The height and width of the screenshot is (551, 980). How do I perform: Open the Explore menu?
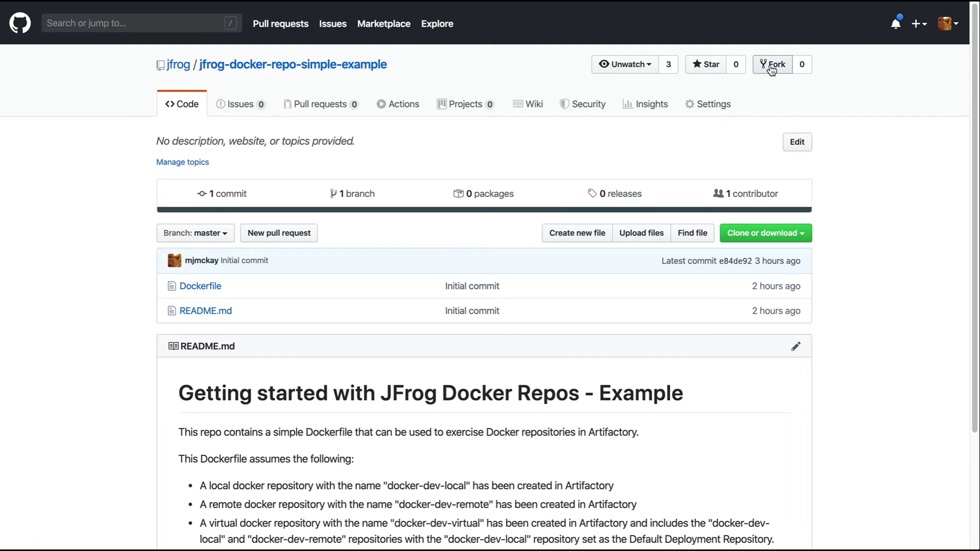point(437,23)
